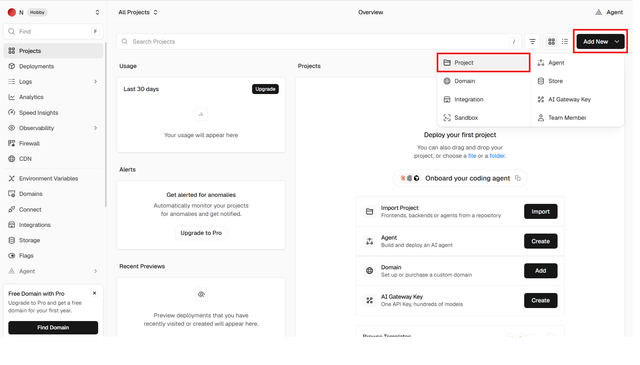This screenshot has height=365, width=640.
Task: Open the All Projects dropdown
Action: tap(138, 12)
